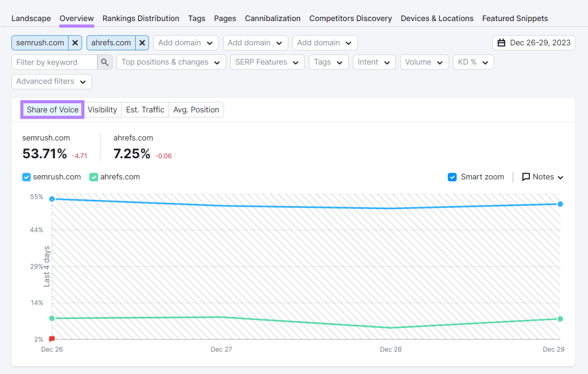Click the calendar icon in date picker
The height and width of the screenshot is (374, 588).
pyautogui.click(x=501, y=43)
